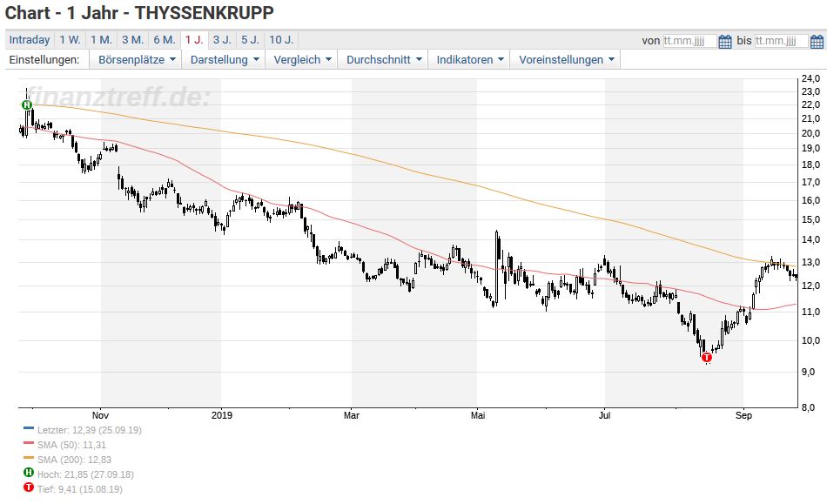Switch to the 3 J. chart range

[222, 40]
